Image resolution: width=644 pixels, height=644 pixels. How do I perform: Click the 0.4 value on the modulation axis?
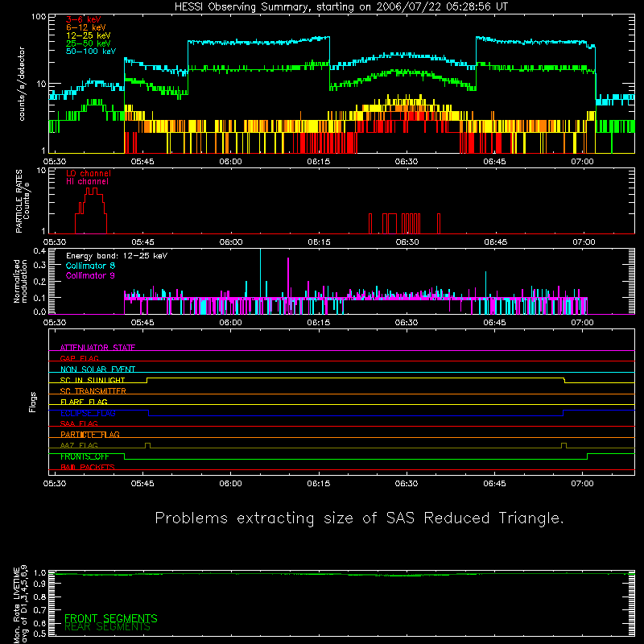pyautogui.click(x=39, y=250)
